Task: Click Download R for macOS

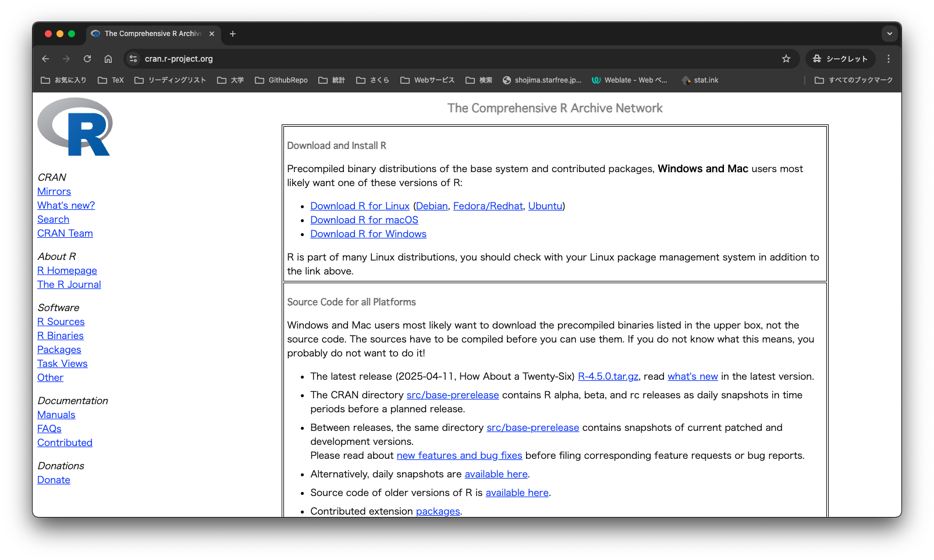Action: 364,220
